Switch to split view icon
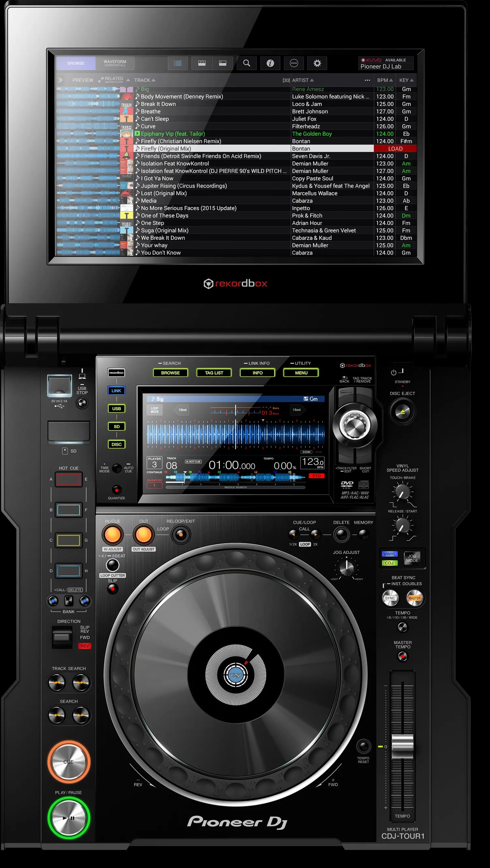 tap(223, 63)
